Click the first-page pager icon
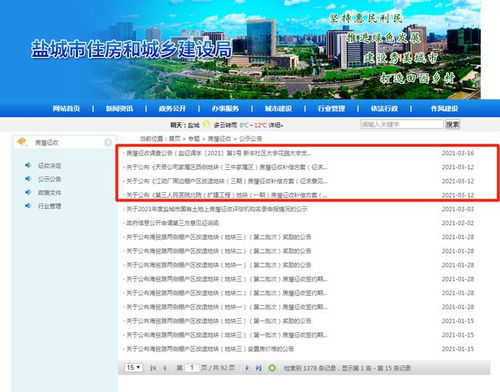This screenshot has height=392, width=500. (x=153, y=368)
